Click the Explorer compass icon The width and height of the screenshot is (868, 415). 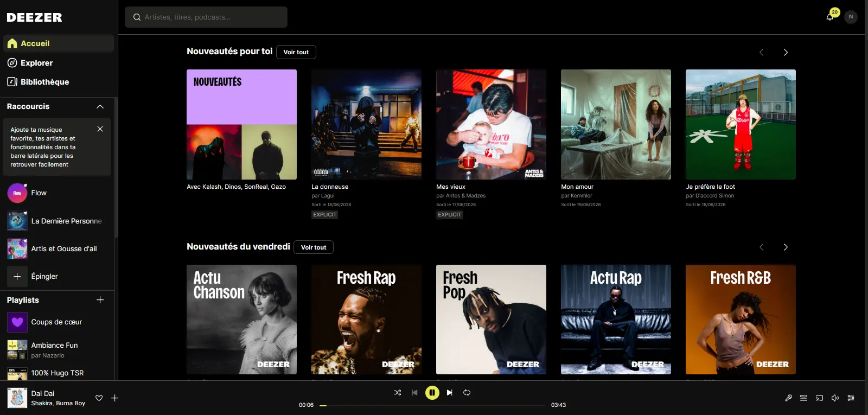click(12, 63)
